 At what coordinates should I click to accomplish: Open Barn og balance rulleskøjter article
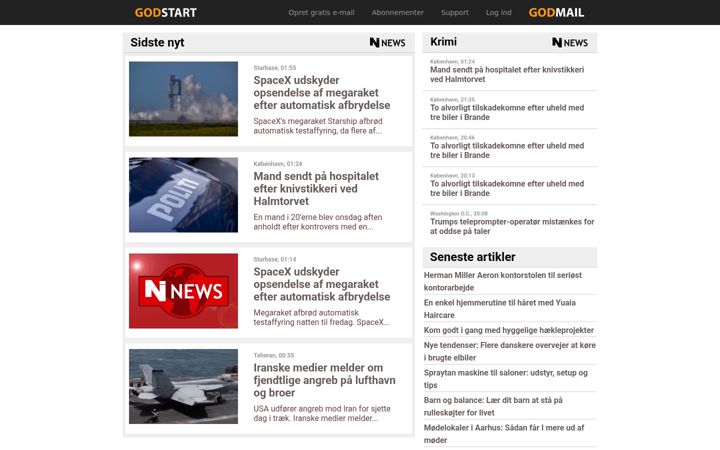pos(493,406)
